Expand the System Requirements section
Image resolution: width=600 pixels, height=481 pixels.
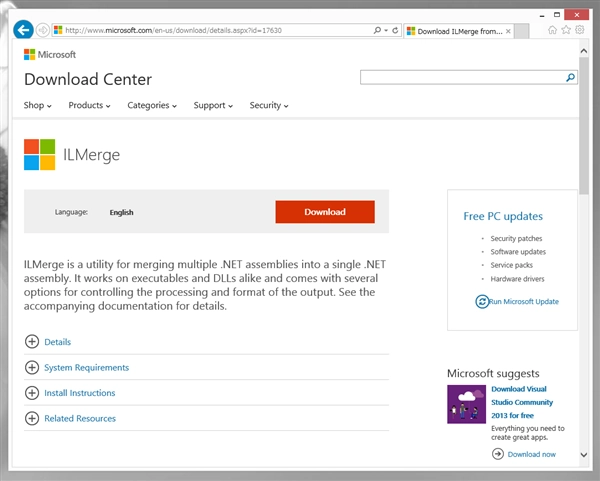[x=86, y=367]
